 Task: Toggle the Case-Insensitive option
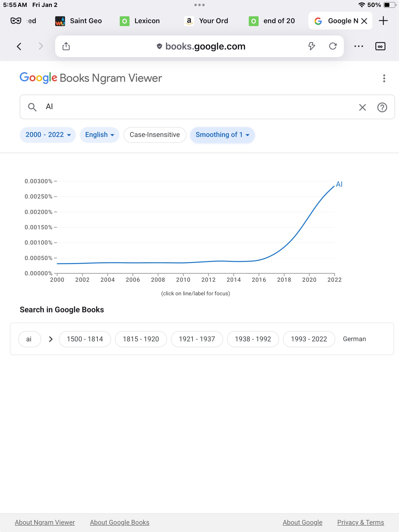(155, 135)
